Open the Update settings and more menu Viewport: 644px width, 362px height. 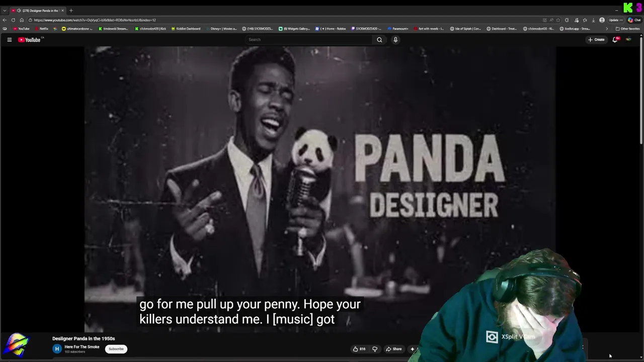[616, 20]
